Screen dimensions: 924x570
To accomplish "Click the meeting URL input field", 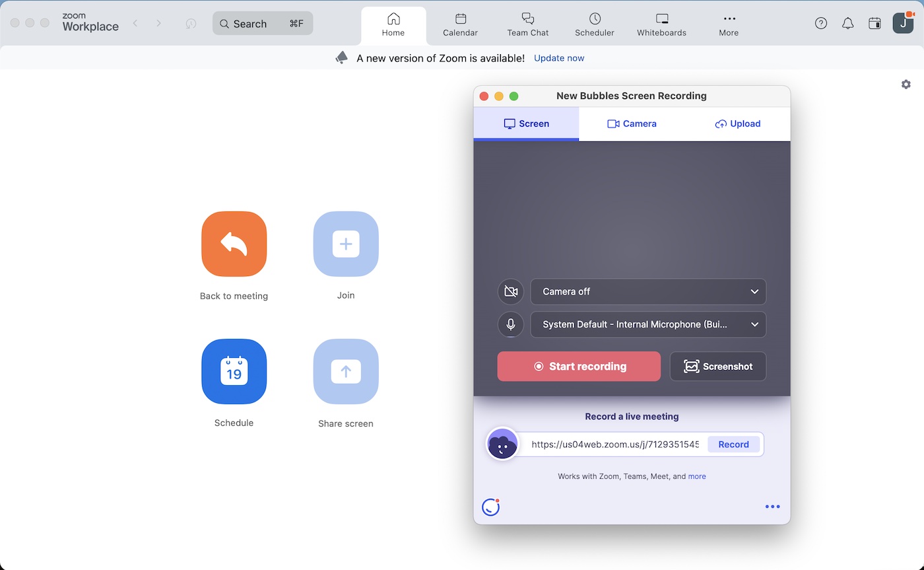I will (x=614, y=445).
